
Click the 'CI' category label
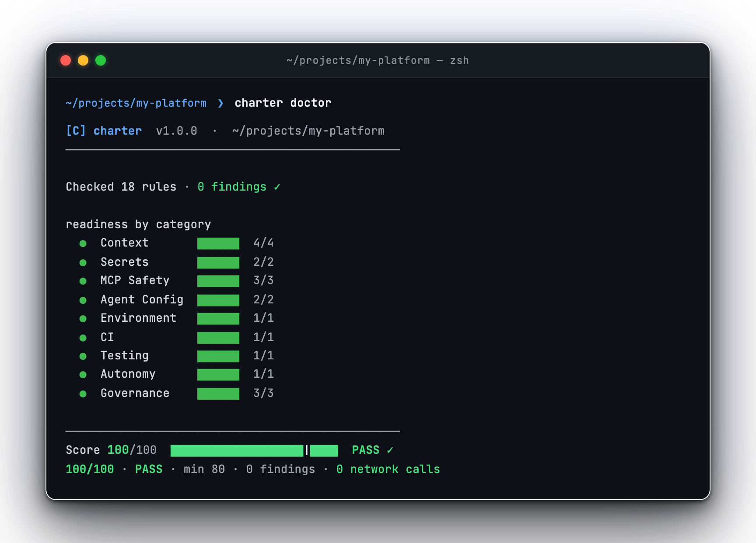107,337
